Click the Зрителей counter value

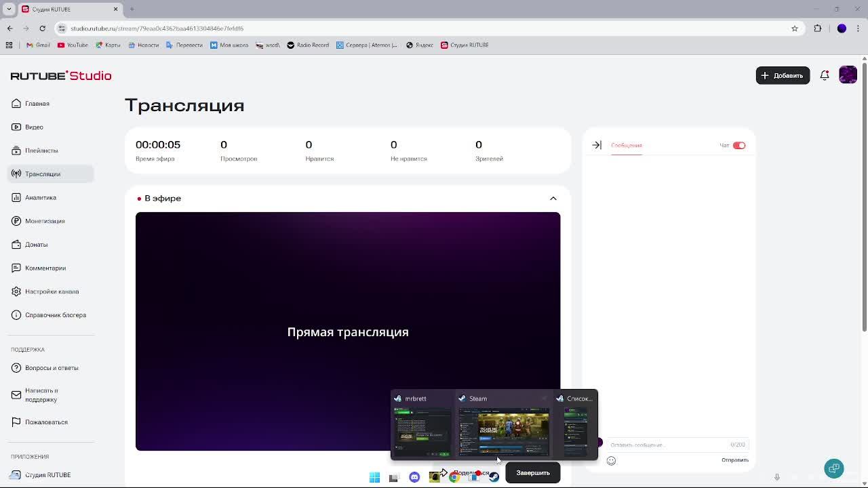(479, 144)
